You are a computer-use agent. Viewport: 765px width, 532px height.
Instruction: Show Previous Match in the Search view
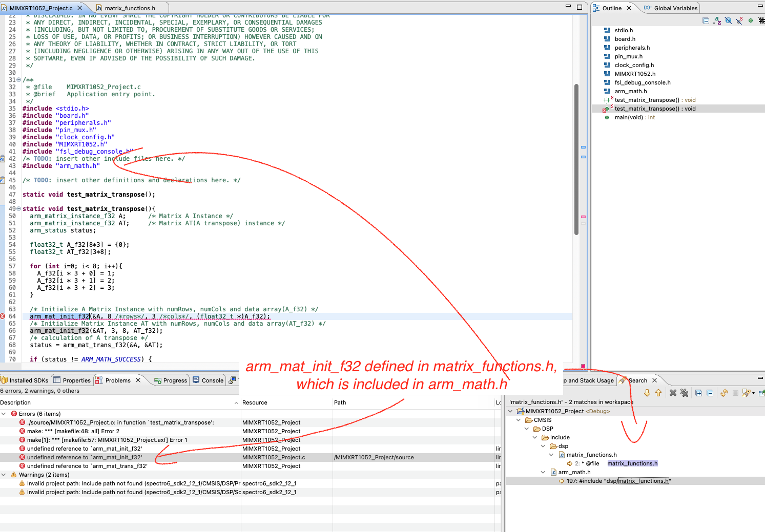click(658, 393)
